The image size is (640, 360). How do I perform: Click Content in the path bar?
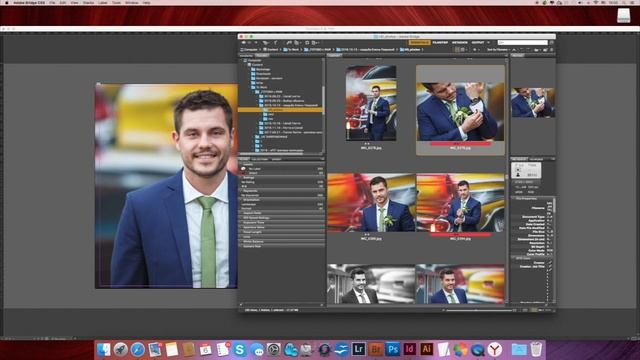pyautogui.click(x=270, y=50)
